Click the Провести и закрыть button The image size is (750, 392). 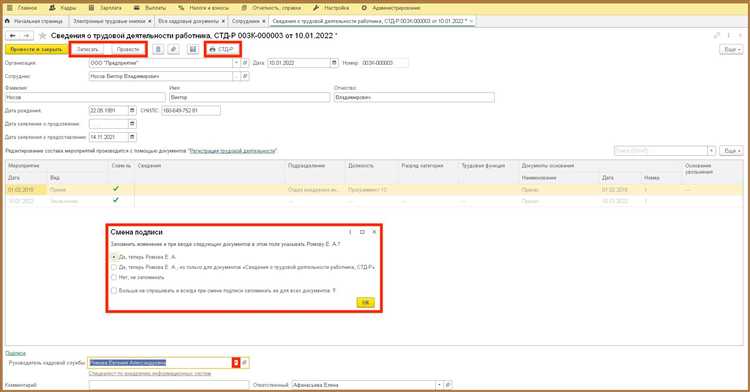[x=36, y=49]
